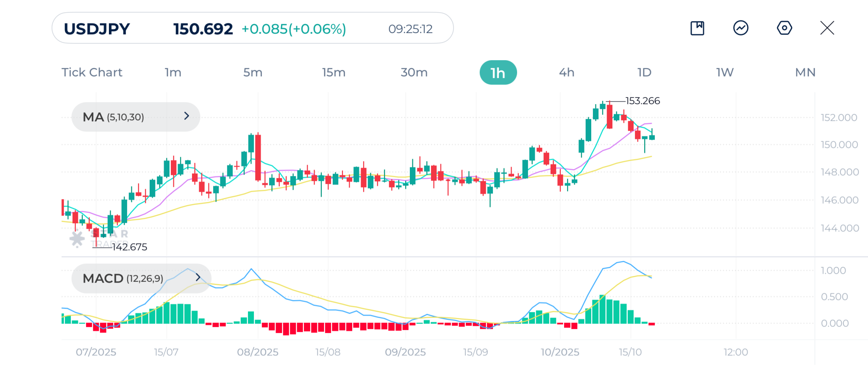
Task: Select the 5m timeframe
Action: pos(253,72)
